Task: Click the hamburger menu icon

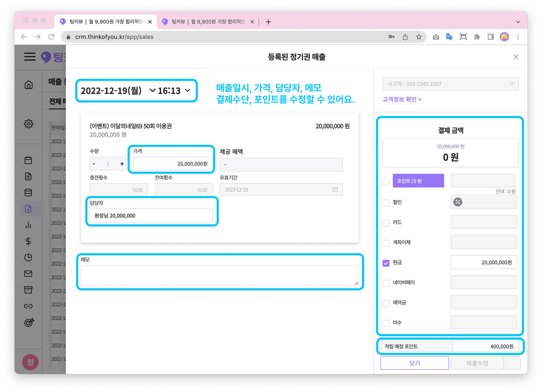Action: pyautogui.click(x=30, y=57)
